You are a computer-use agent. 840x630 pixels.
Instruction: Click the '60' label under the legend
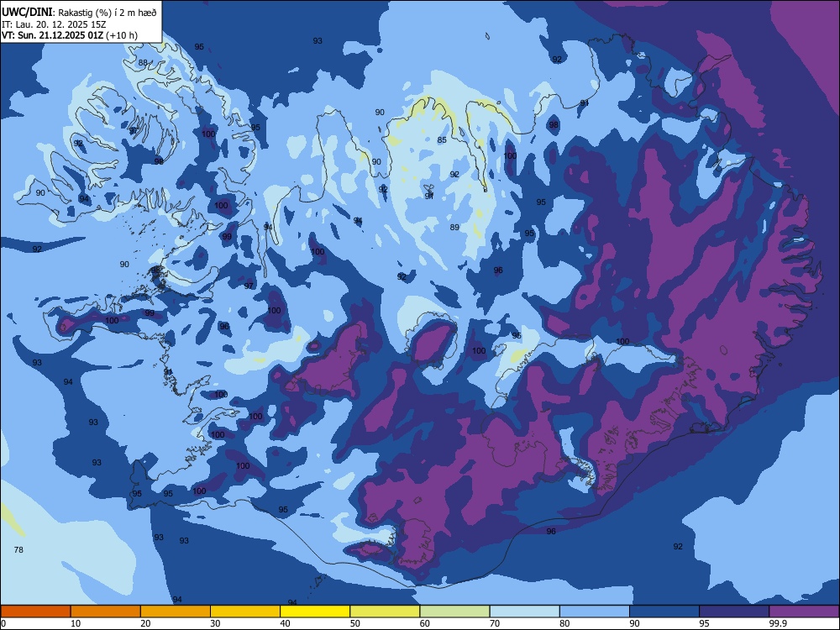[x=425, y=623]
